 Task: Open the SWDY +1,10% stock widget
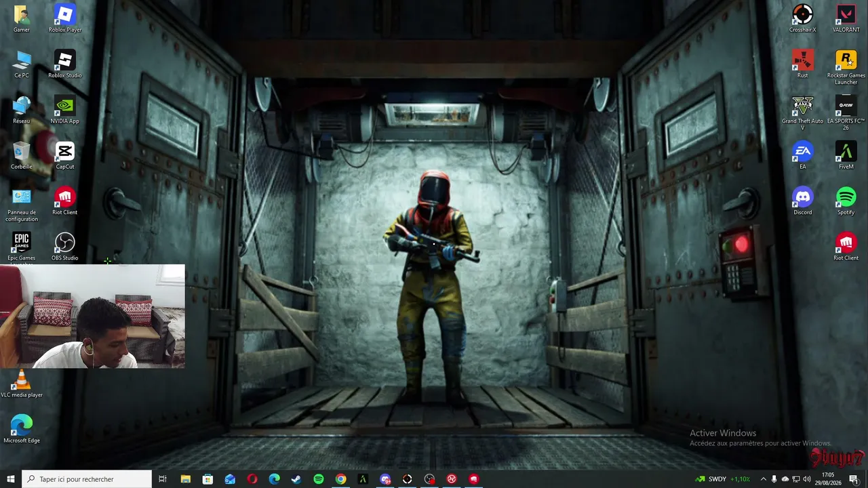pos(723,479)
